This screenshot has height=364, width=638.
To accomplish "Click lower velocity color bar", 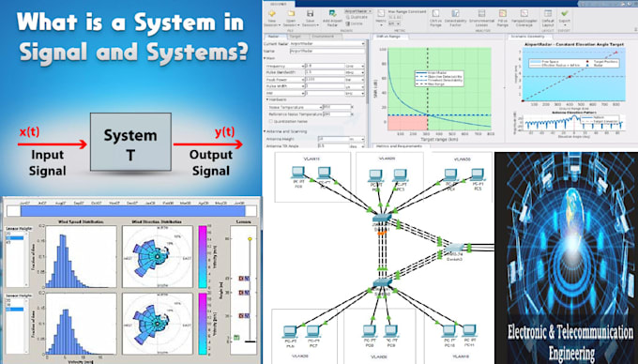I will coord(203,324).
